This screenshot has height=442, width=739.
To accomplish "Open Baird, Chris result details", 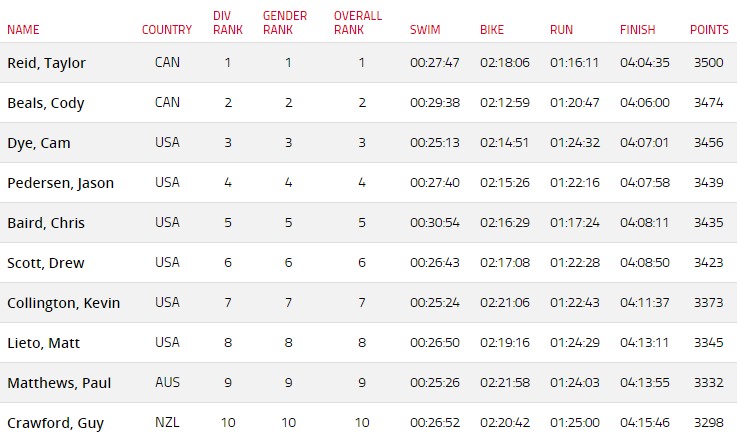I will 46,223.
